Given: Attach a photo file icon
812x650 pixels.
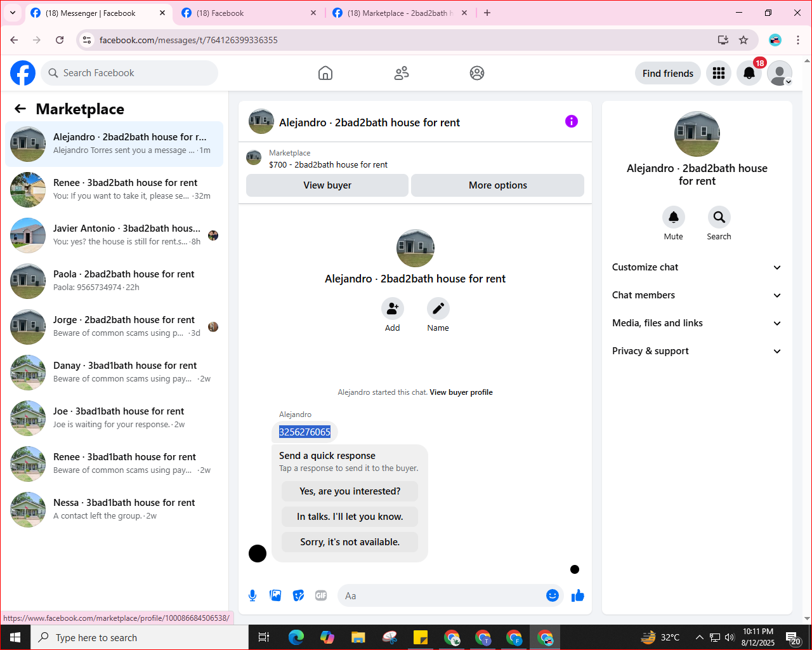Looking at the screenshot, I should tap(275, 595).
